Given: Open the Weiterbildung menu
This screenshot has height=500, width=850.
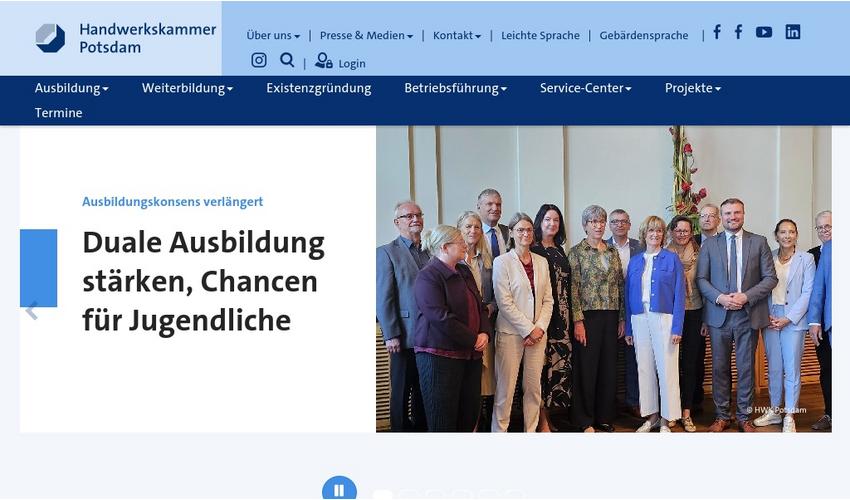Looking at the screenshot, I should click(x=187, y=88).
